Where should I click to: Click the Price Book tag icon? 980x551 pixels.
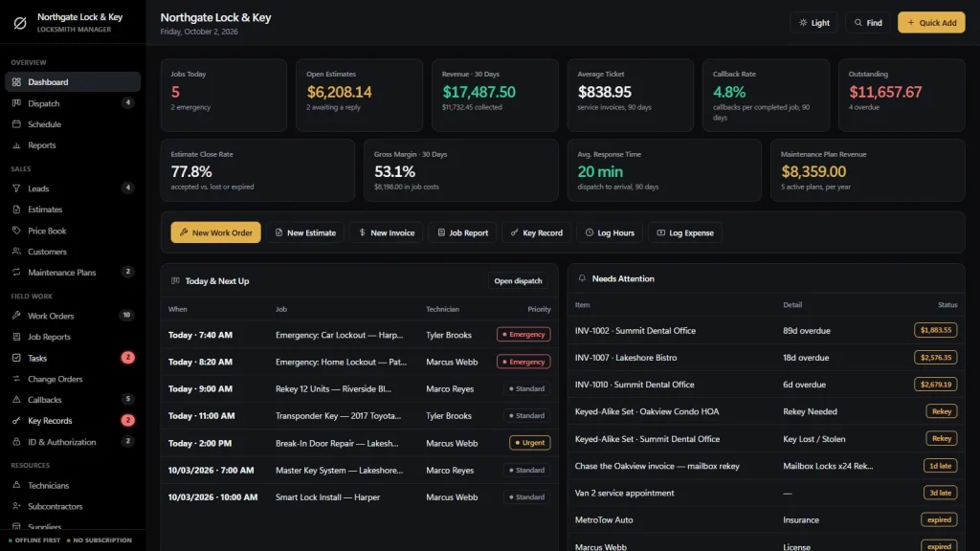[16, 231]
